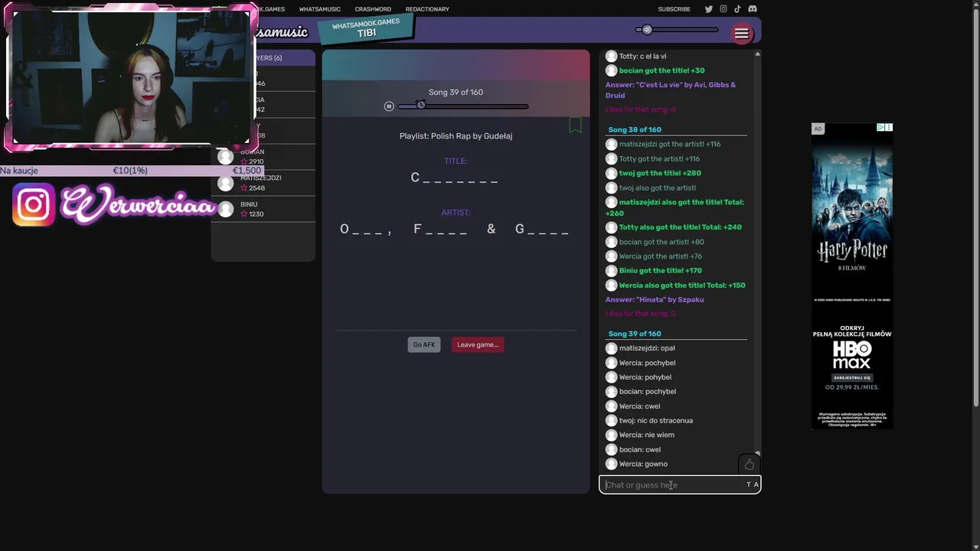The height and width of the screenshot is (551, 980).
Task: Select BINIU in the players list
Action: [x=263, y=209]
